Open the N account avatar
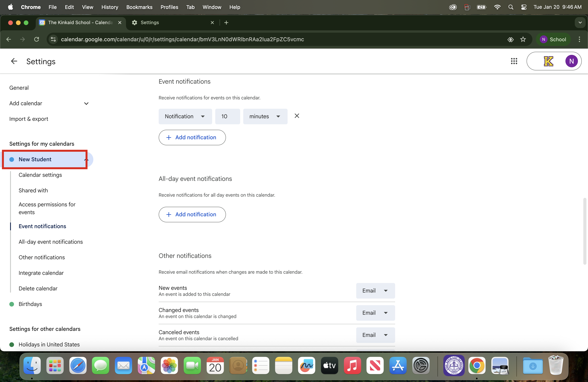Viewport: 588px width, 382px height. click(x=571, y=61)
